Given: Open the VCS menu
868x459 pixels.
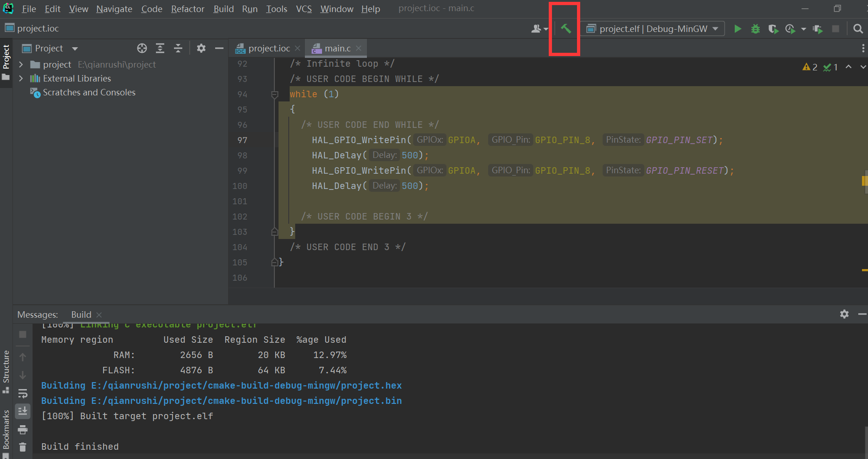Looking at the screenshot, I should 304,9.
